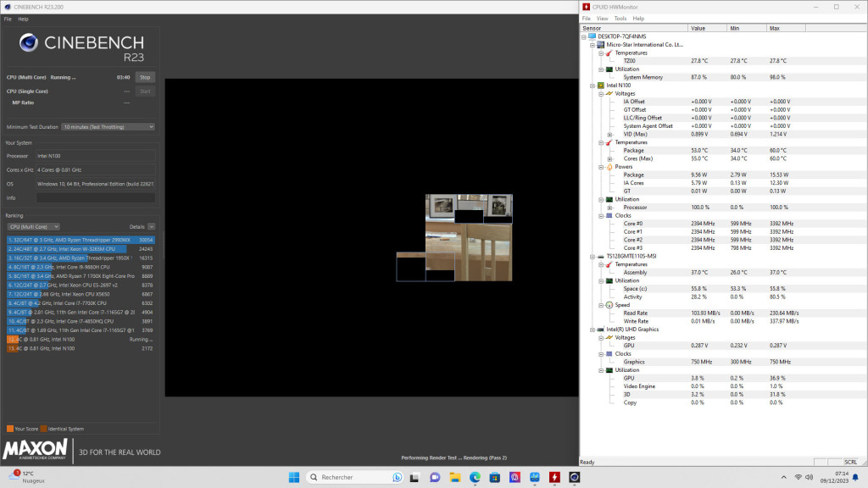Select the Core #0 clock row
This screenshot has height=488, width=868.
pyautogui.click(x=724, y=224)
